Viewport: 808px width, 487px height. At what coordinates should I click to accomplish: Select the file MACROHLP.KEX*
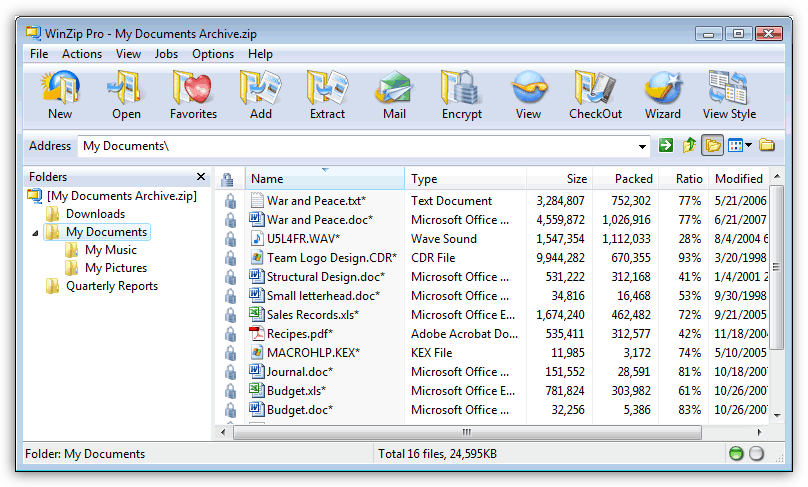click(313, 353)
